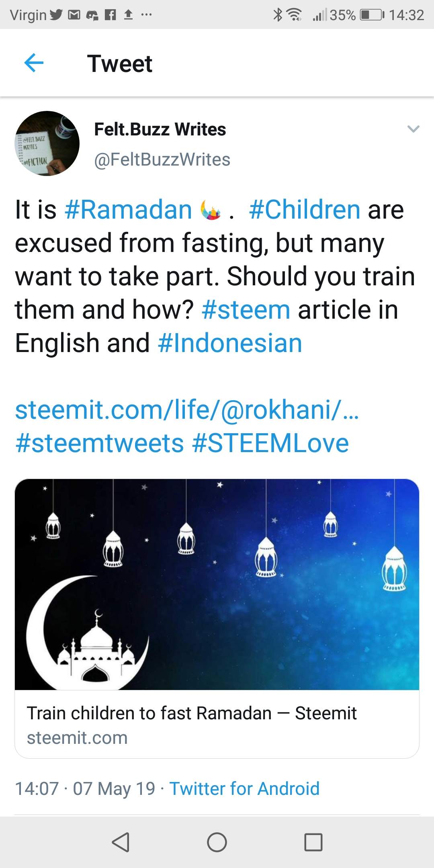This screenshot has height=868, width=434.
Task: Tap the back arrow icon
Action: [34, 63]
